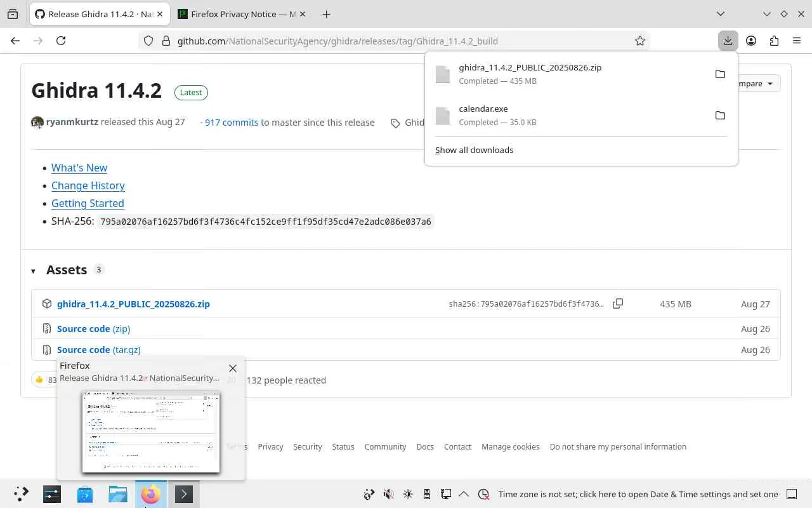This screenshot has width=812, height=508.
Task: Open the screen brightness tray icon
Action: click(x=407, y=494)
